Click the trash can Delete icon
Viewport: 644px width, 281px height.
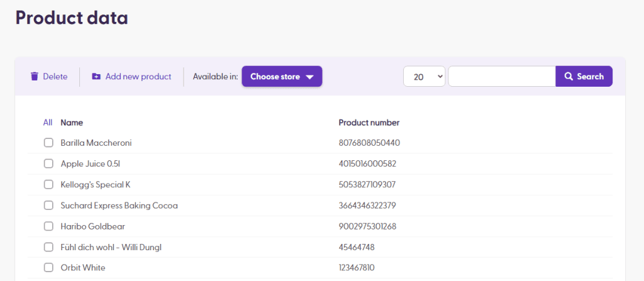click(35, 77)
